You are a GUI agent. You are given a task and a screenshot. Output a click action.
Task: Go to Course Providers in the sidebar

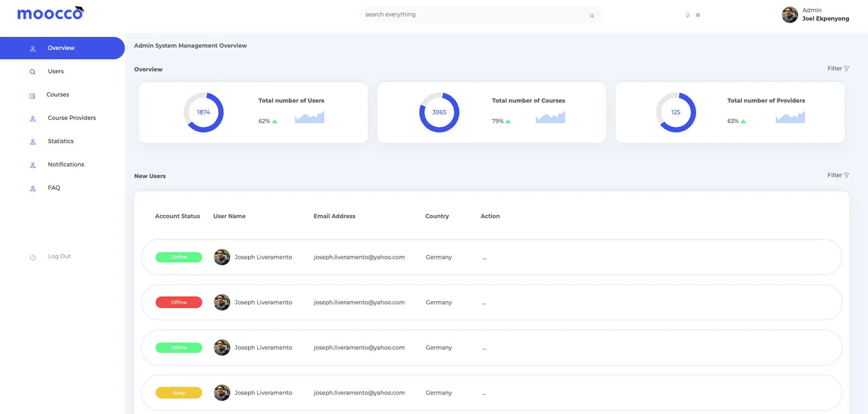click(x=72, y=118)
